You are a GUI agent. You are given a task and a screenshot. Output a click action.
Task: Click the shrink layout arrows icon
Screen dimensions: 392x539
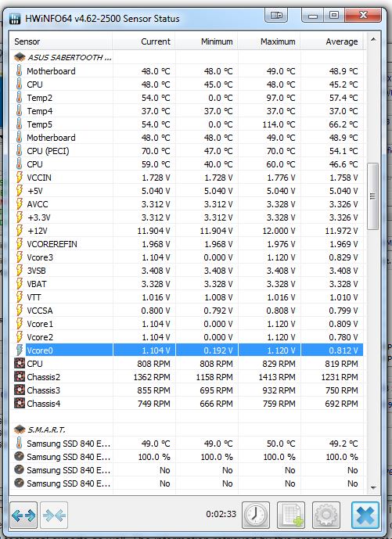click(54, 515)
